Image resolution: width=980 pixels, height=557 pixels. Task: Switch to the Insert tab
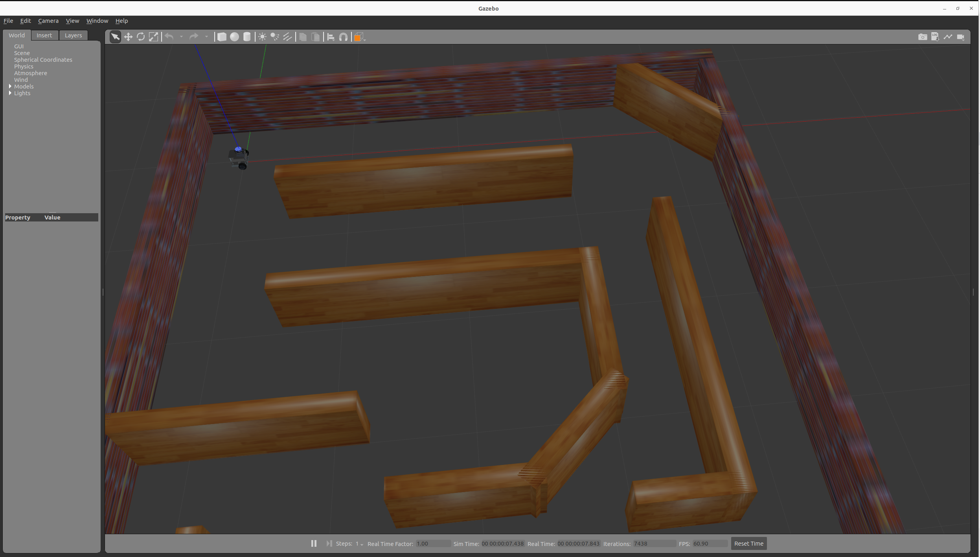[44, 35]
